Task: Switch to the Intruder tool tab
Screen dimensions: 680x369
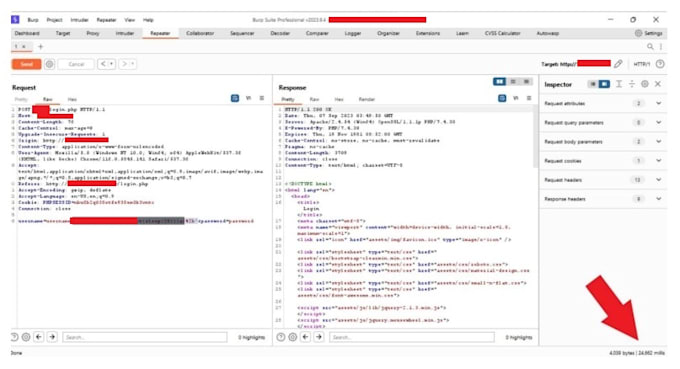Action: 124,33
